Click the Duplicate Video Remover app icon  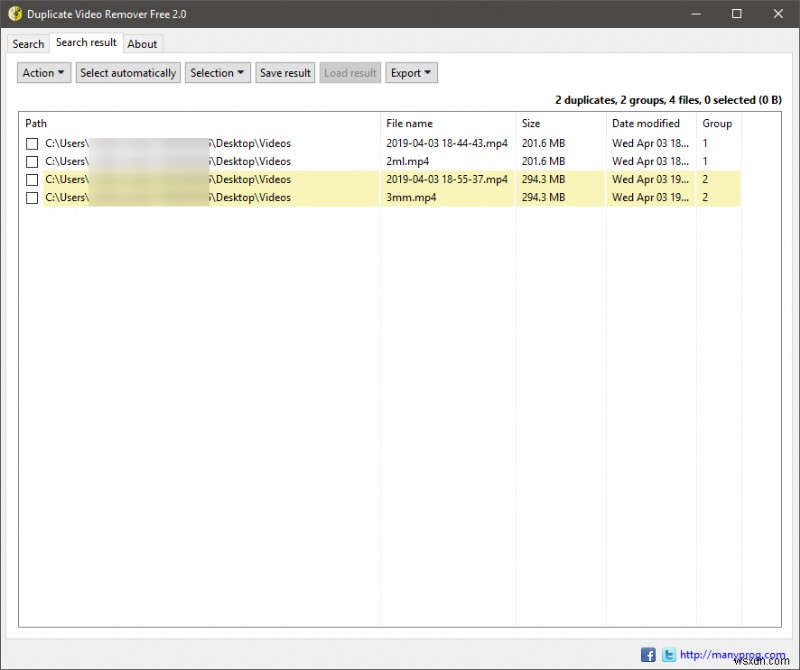15,14
